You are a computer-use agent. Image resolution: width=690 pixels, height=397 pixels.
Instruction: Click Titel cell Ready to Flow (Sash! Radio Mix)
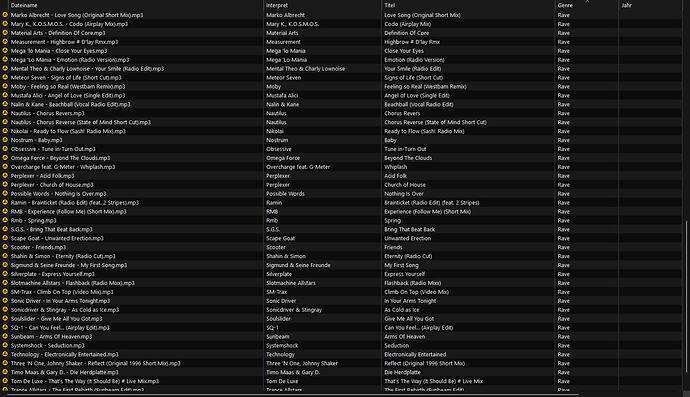coord(424,131)
